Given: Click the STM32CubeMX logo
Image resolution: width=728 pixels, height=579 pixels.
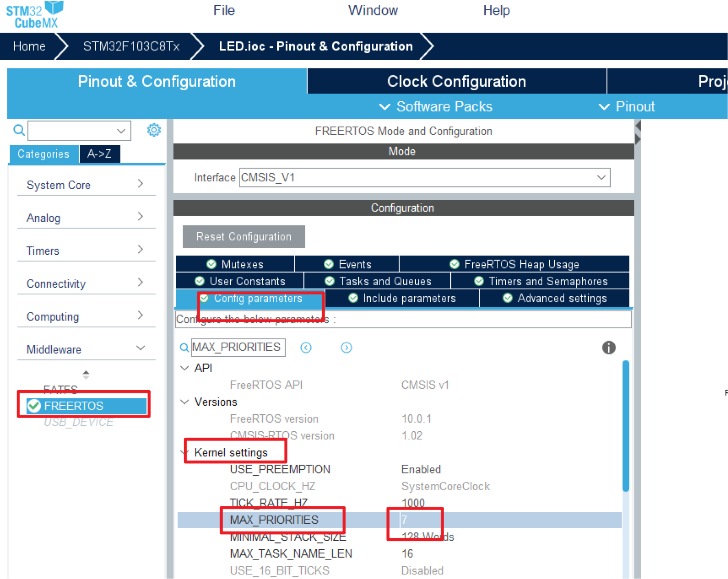Looking at the screenshot, I should coord(35,15).
